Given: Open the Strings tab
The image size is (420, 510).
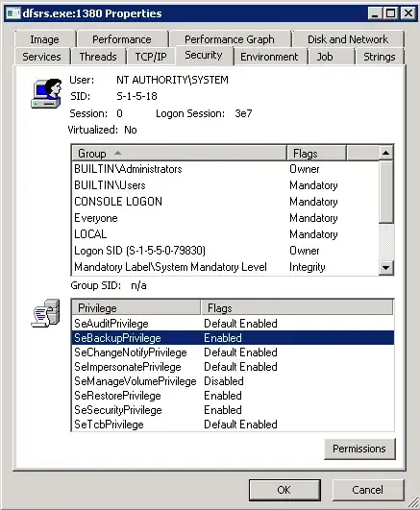Looking at the screenshot, I should (x=380, y=57).
